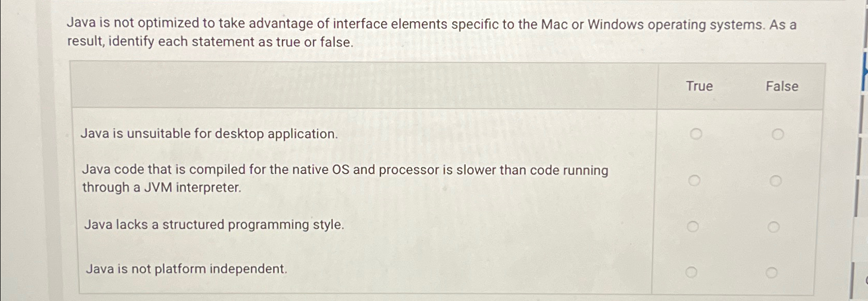Click inside the table header row
The height and width of the screenshot is (301, 868).
[361, 85]
